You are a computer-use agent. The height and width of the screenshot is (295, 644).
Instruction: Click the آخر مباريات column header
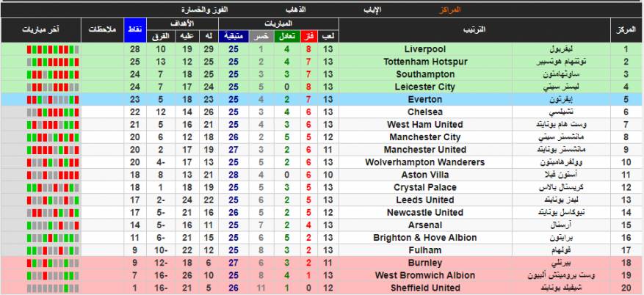pos(41,29)
